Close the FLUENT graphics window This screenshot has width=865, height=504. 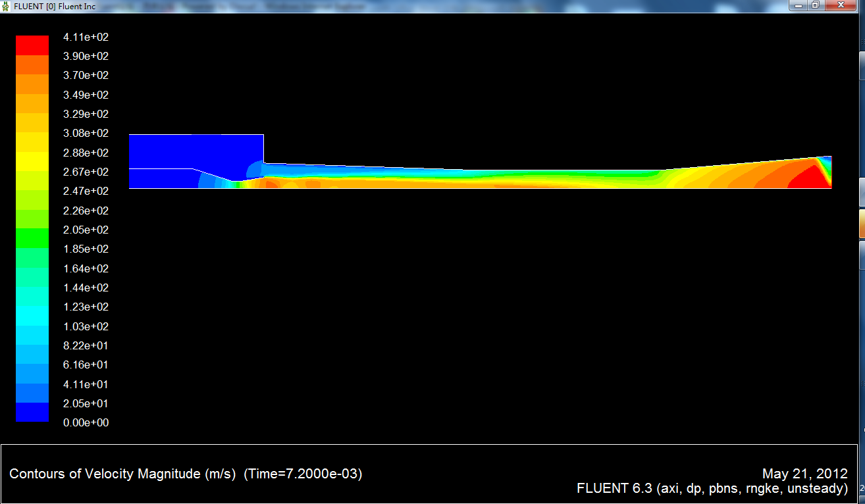841,5
